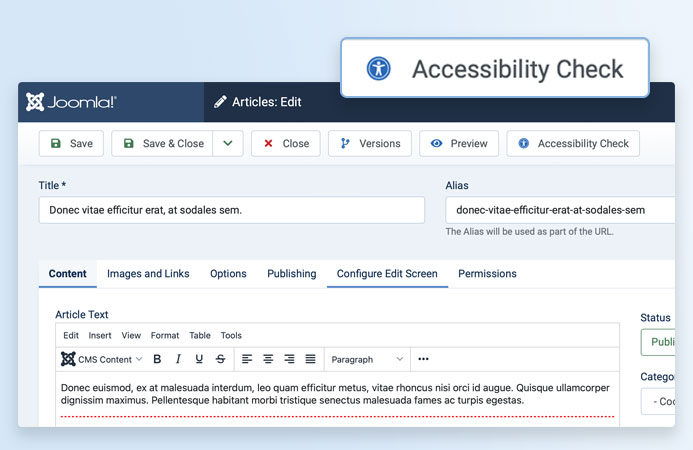Switch to the Content tab
The height and width of the screenshot is (450, 693).
coord(68,274)
